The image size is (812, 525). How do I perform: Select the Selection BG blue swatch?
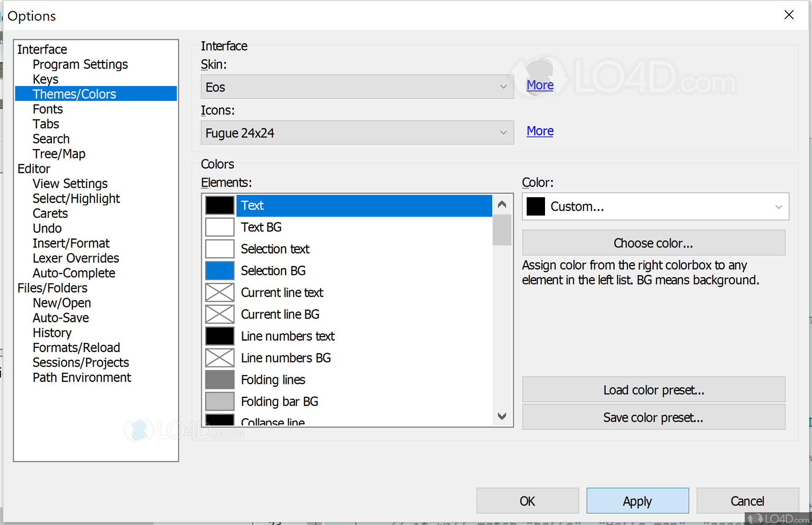(219, 271)
